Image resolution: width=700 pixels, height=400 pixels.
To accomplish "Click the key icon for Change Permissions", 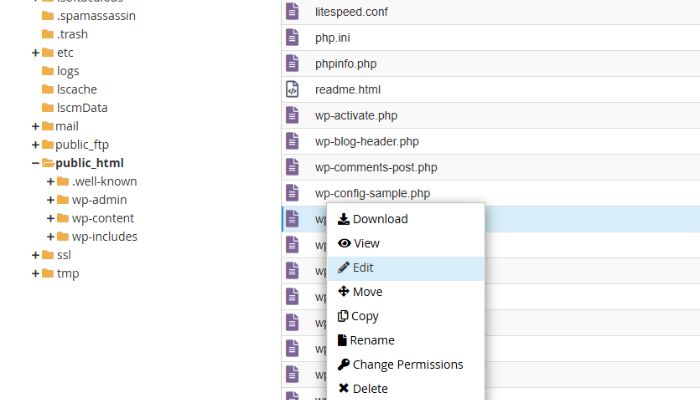I will click(x=344, y=365).
